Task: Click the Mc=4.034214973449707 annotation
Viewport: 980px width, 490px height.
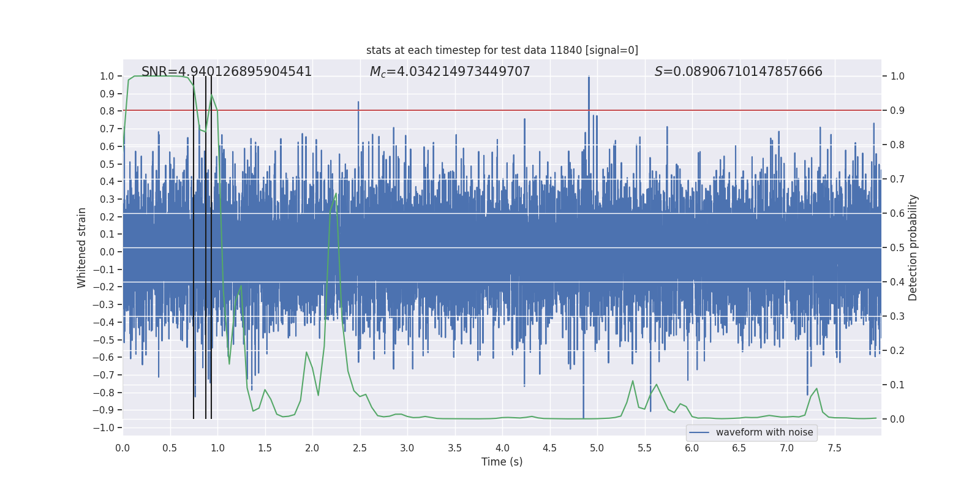Action: [x=450, y=72]
